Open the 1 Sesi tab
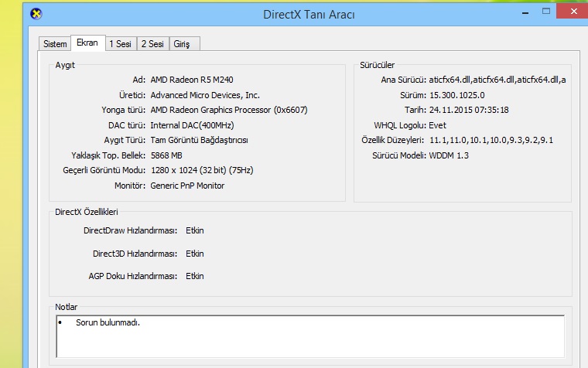This screenshot has width=588, height=368. pos(121,44)
